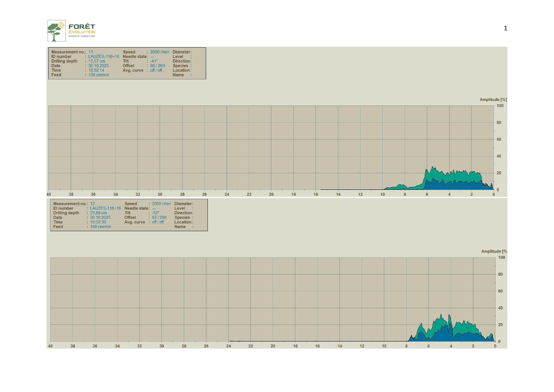
Task: Click drilling depth 23,89 cm value
Action: [x=98, y=213]
